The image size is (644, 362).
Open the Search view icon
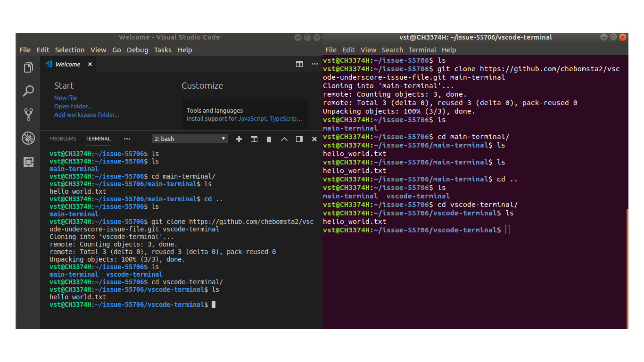pyautogui.click(x=28, y=90)
